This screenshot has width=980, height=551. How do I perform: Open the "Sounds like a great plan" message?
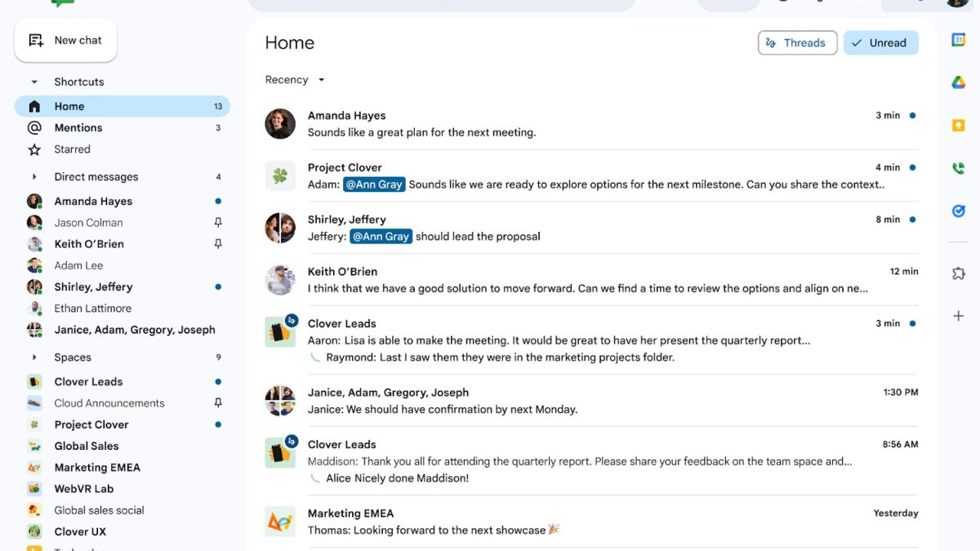(421, 132)
